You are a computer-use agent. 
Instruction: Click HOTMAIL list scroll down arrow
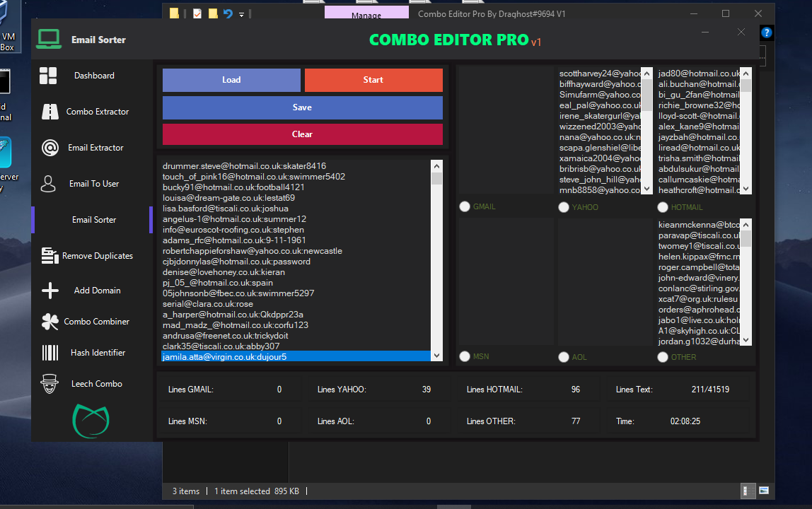pyautogui.click(x=746, y=189)
